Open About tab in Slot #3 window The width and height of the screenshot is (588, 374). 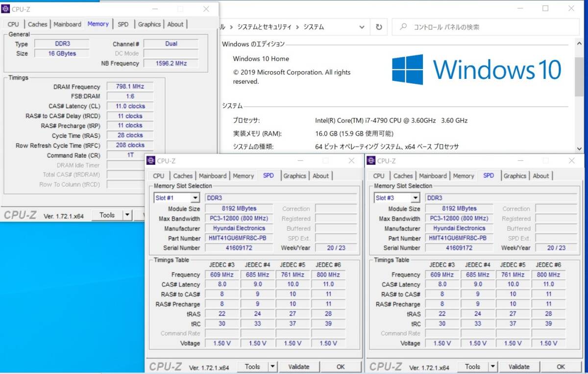(x=541, y=175)
